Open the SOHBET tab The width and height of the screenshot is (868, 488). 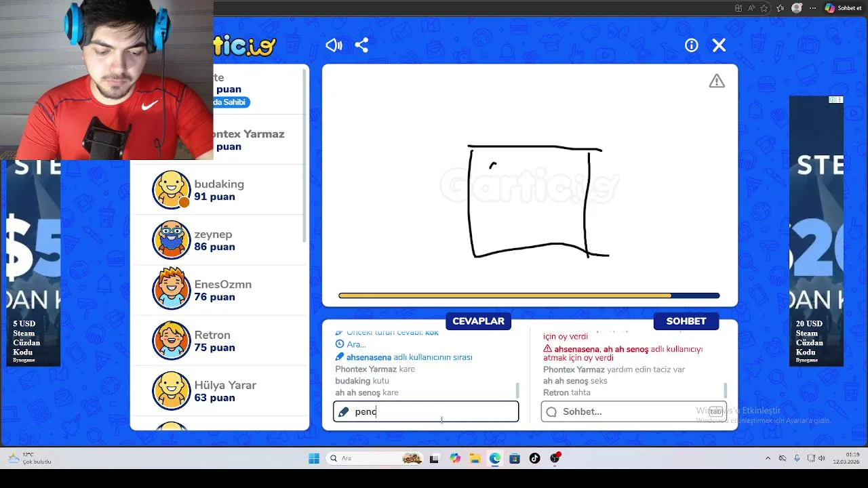[686, 321]
